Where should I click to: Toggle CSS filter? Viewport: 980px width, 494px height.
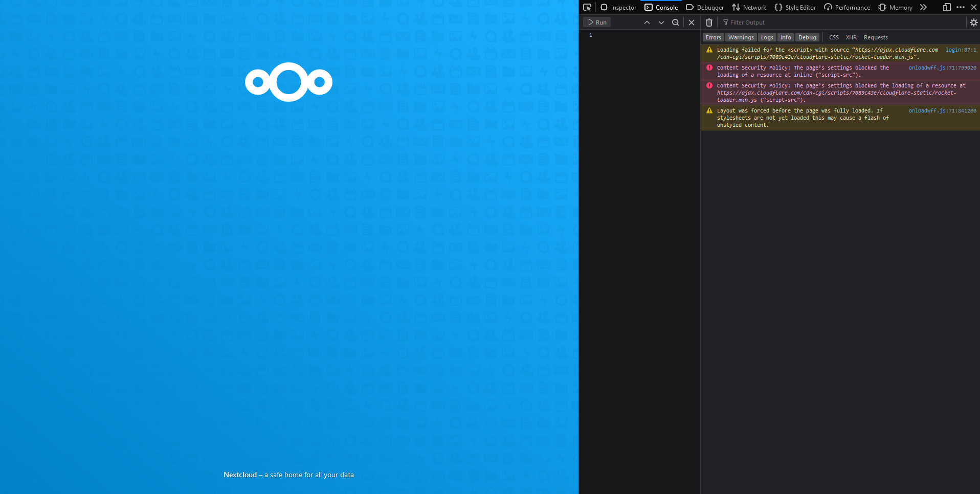point(834,37)
